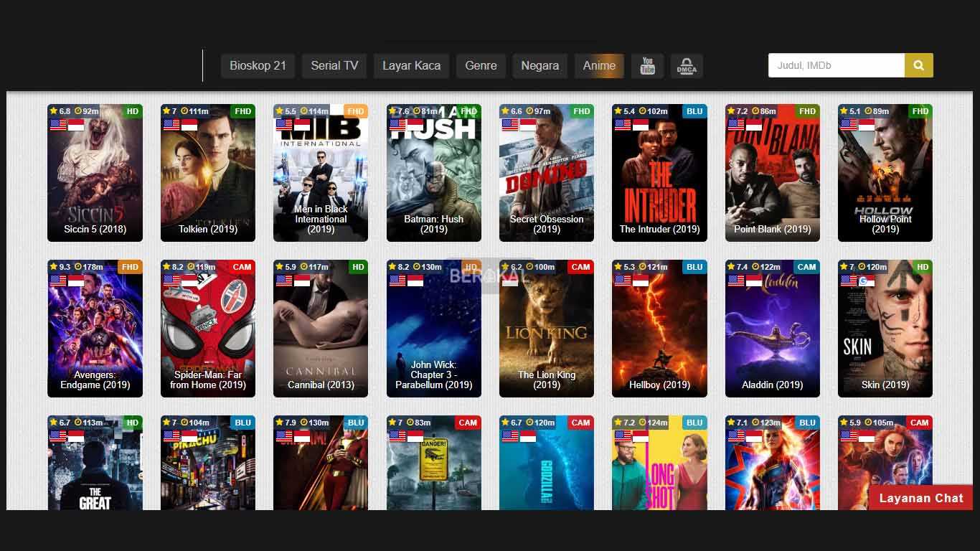Open Men in Black International poster
This screenshot has width=980, height=551.
[x=321, y=173]
